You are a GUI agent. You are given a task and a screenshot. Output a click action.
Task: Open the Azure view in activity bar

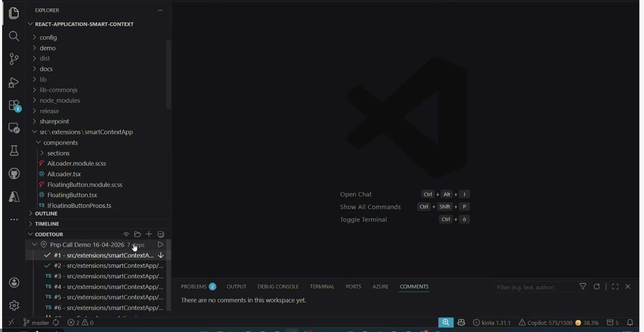pos(14,197)
